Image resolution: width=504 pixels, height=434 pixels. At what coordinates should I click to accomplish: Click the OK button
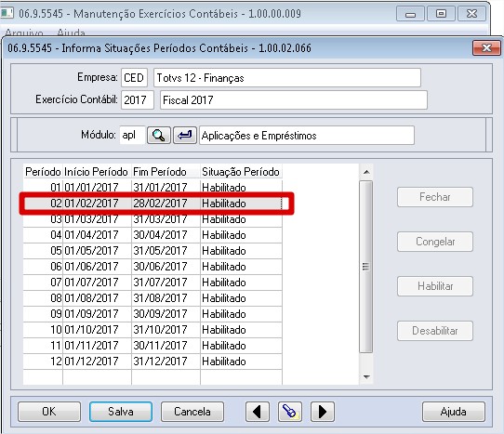pos(49,412)
